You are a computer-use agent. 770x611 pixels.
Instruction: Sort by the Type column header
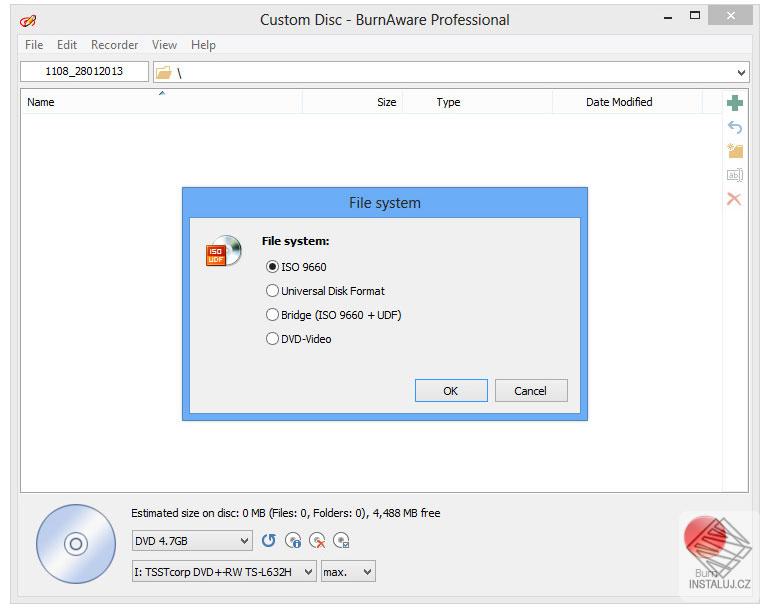pos(477,102)
